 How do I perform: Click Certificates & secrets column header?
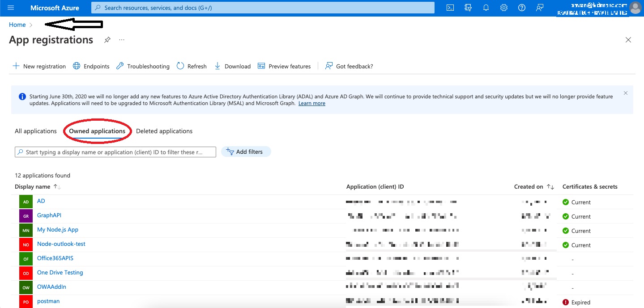590,186
